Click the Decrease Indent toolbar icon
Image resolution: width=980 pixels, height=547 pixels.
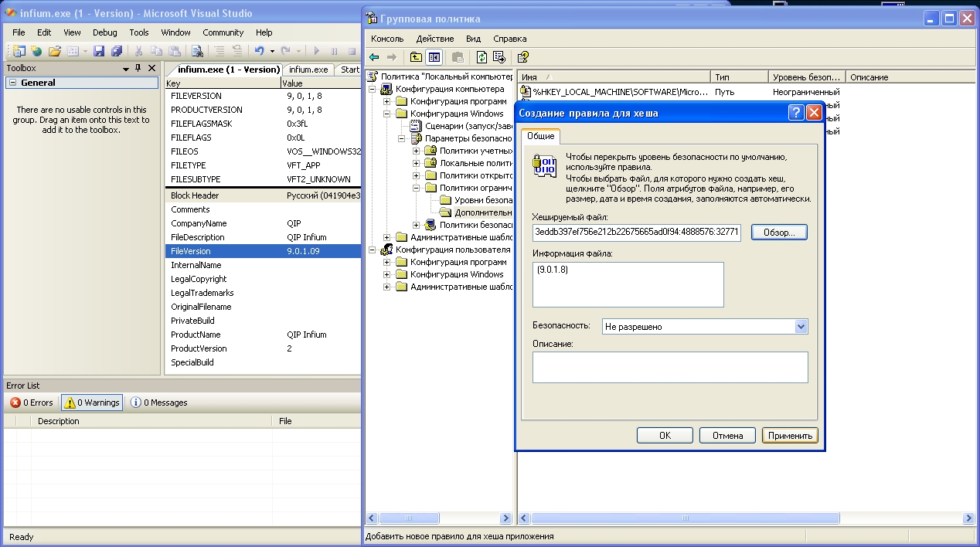(219, 51)
